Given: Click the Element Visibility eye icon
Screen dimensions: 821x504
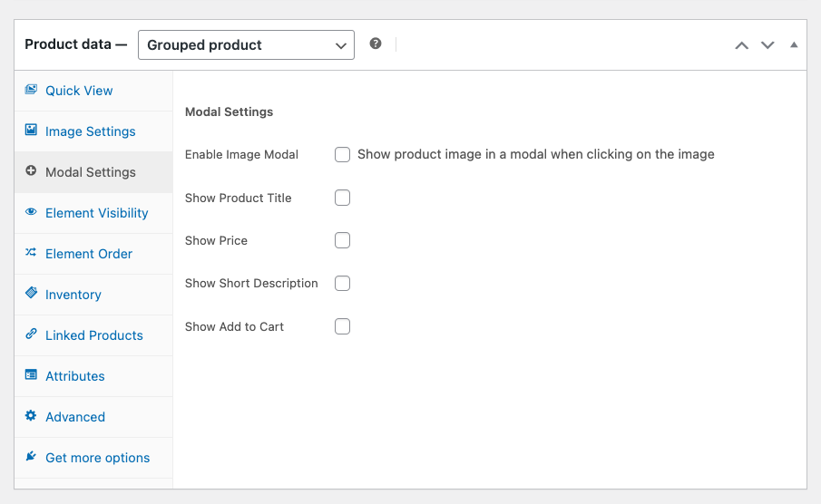Looking at the screenshot, I should (x=31, y=212).
